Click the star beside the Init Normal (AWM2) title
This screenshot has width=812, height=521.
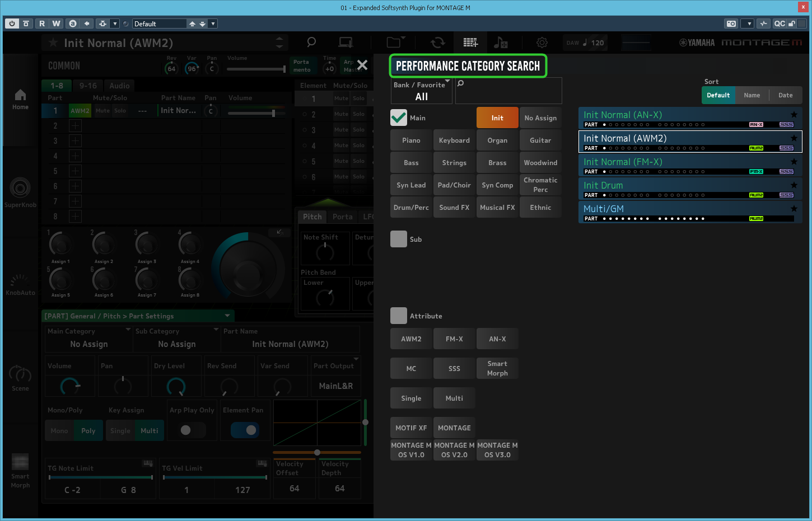coord(53,43)
